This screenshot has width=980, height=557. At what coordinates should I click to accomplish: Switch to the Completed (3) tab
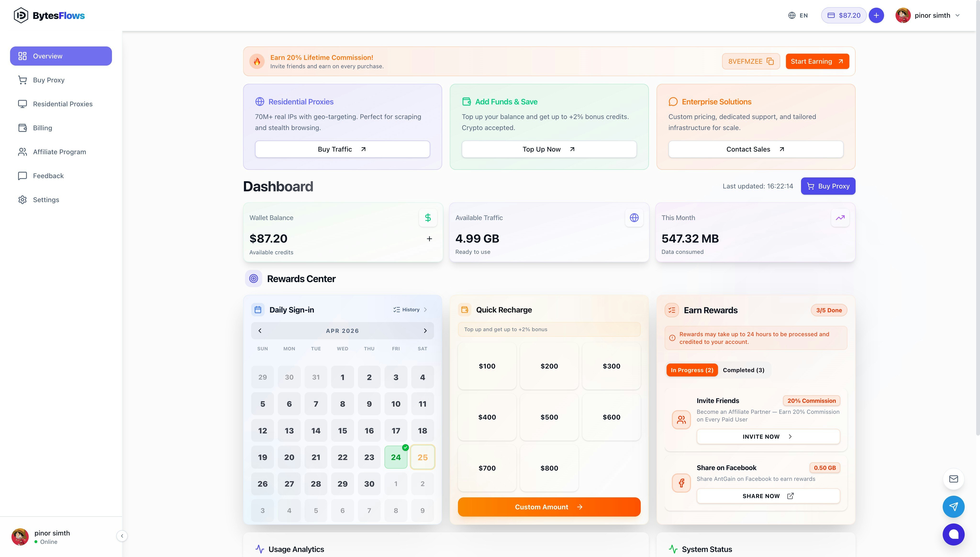[743, 370]
